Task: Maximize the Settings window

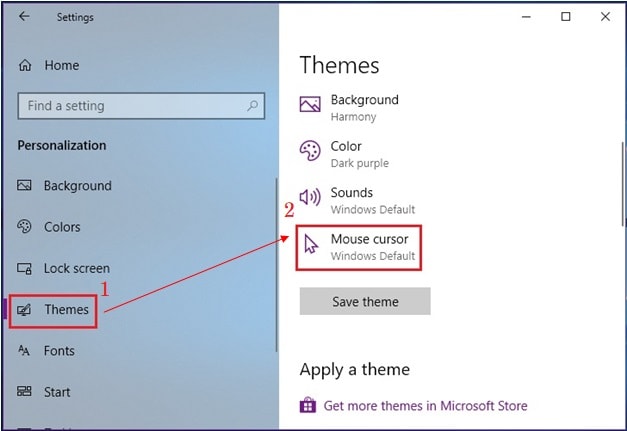Action: pyautogui.click(x=565, y=17)
